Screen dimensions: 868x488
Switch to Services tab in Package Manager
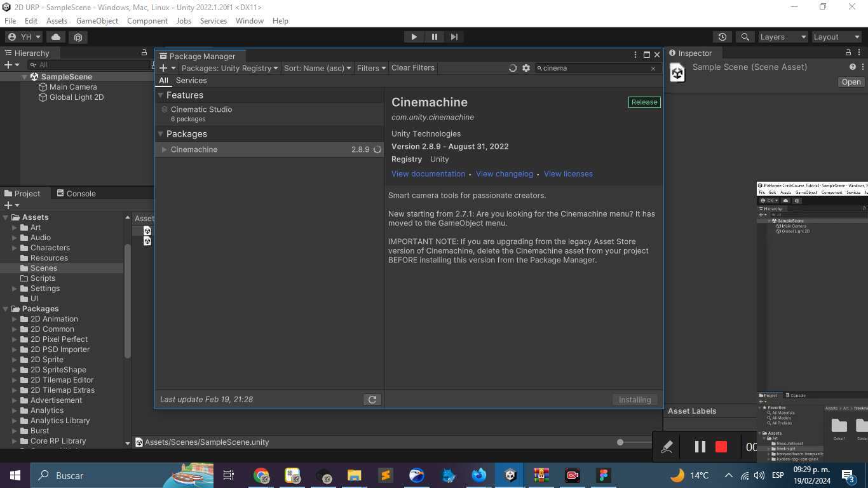click(191, 81)
